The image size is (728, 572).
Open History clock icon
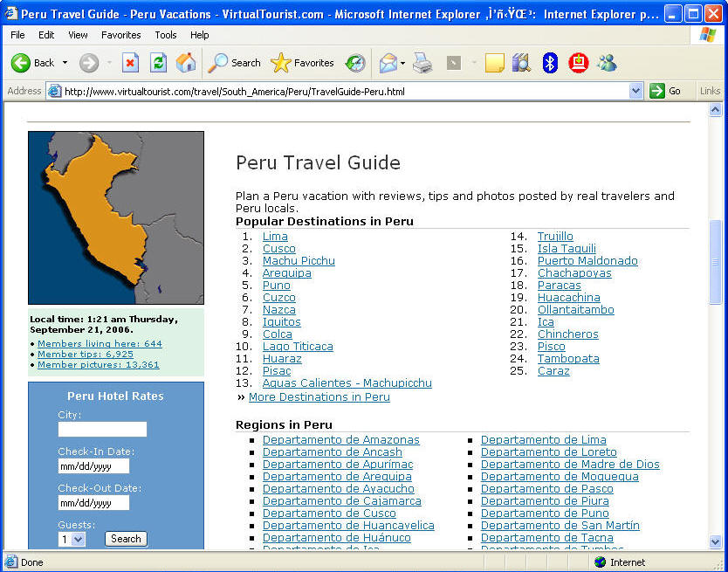[x=355, y=63]
